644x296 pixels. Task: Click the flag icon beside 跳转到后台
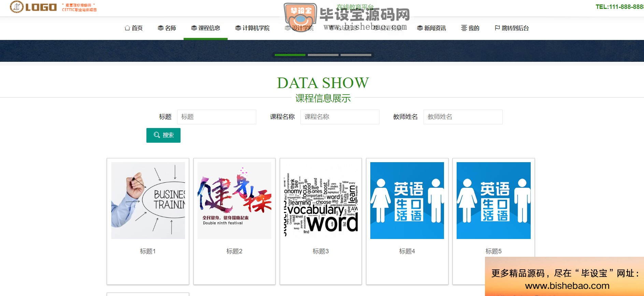click(497, 28)
